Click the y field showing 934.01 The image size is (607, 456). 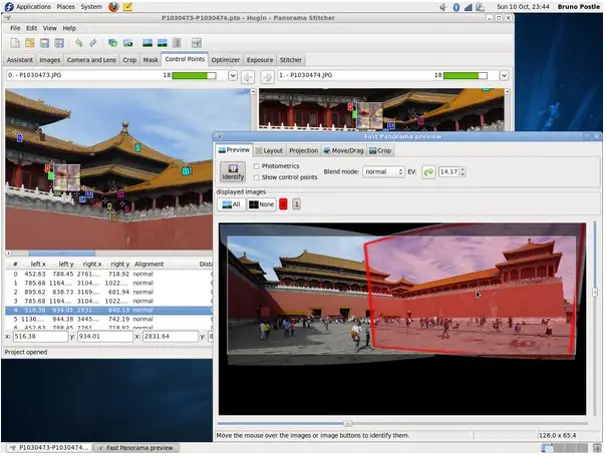[105, 337]
